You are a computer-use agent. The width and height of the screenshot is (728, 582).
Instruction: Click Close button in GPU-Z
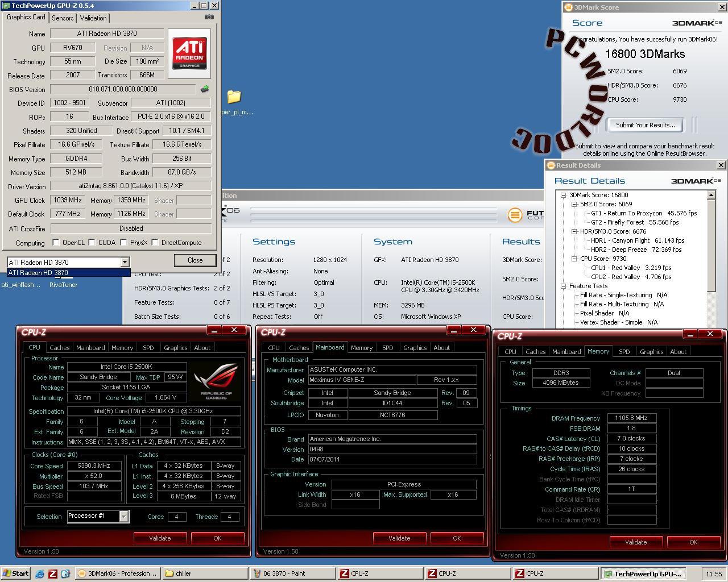coord(195,260)
